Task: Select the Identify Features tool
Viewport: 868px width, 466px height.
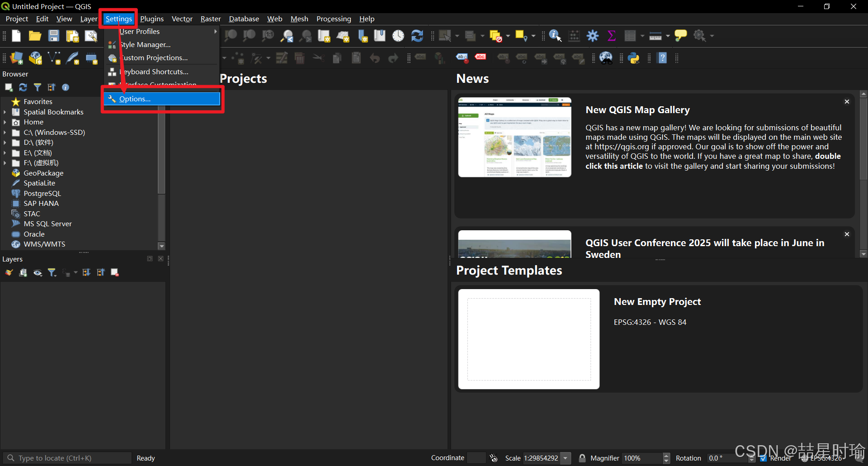Action: 556,36
